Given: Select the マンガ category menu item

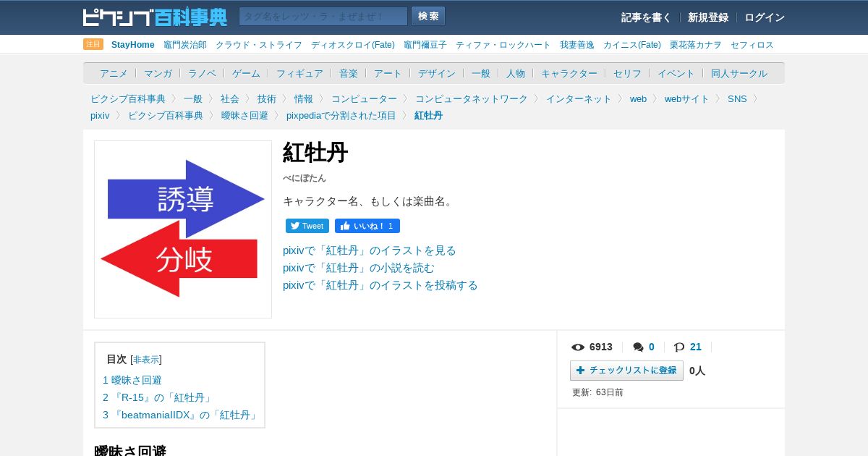Looking at the screenshot, I should click(x=158, y=73).
